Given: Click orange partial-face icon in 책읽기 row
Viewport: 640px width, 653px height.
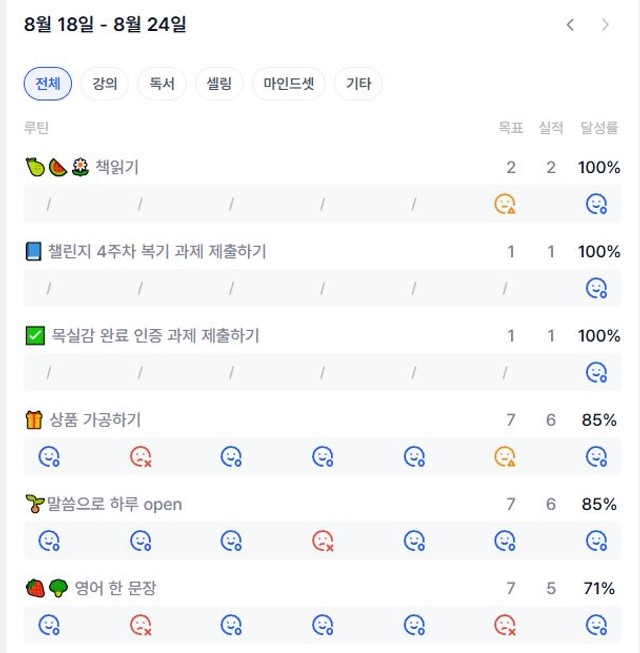Looking at the screenshot, I should pos(505,204).
